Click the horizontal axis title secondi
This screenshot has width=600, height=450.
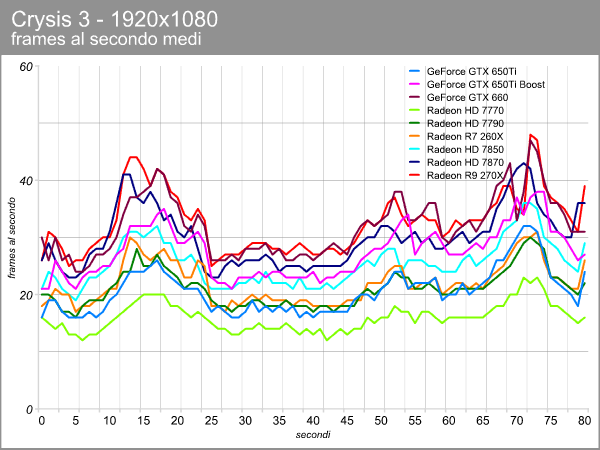[x=313, y=435]
